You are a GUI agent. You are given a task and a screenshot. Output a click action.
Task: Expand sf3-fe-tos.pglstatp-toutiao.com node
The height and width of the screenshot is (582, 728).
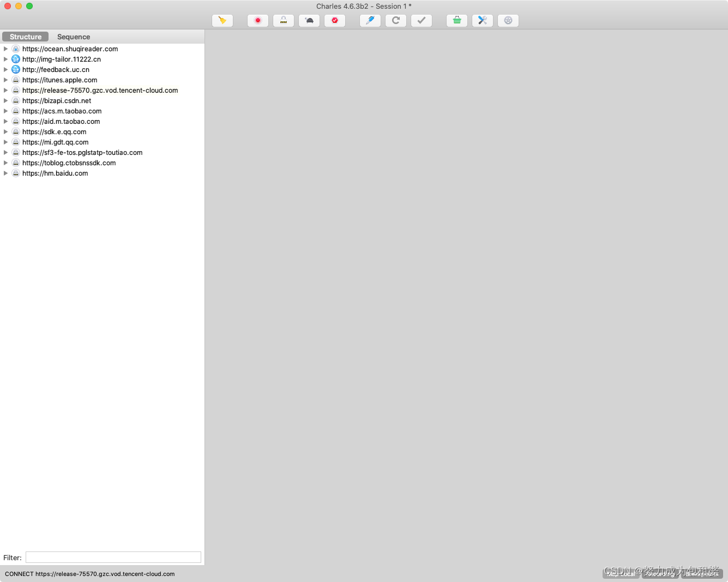tap(6, 152)
